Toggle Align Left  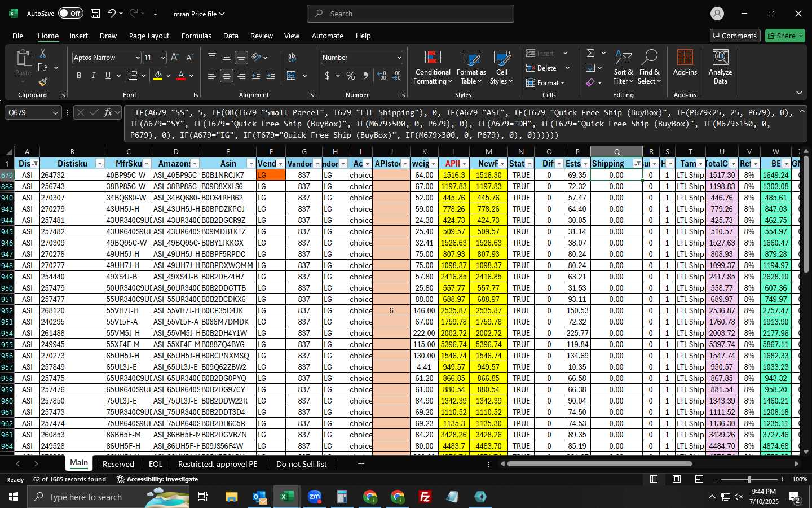click(212, 76)
